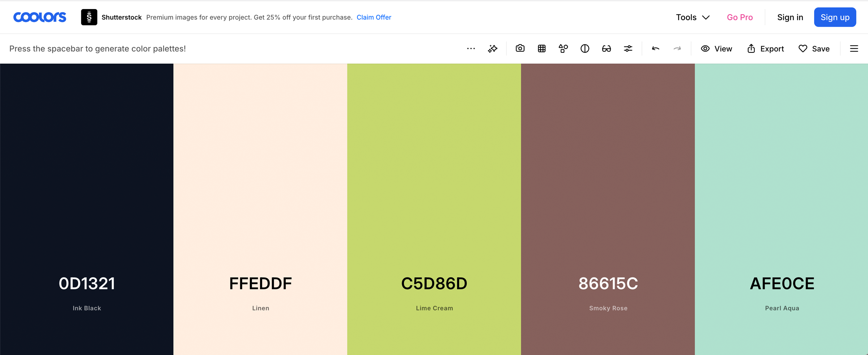Screen dimensions: 868x355
Task: Open the Go Pro link
Action: [740, 17]
